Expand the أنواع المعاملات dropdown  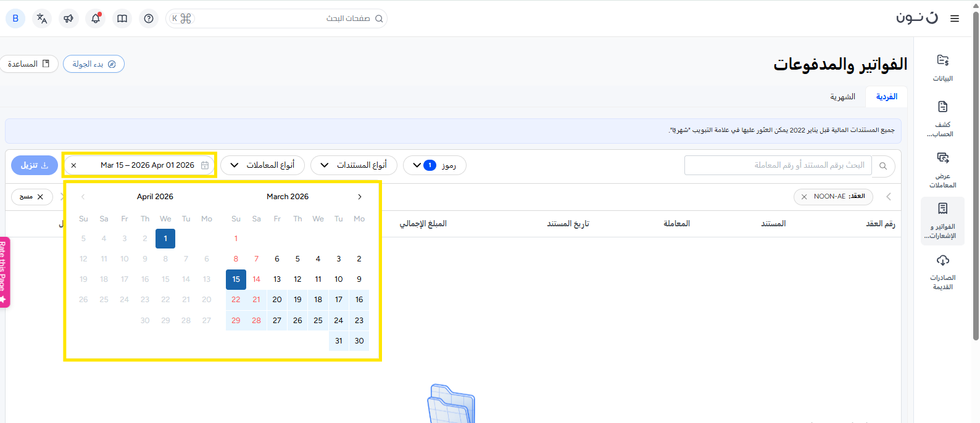coord(262,165)
